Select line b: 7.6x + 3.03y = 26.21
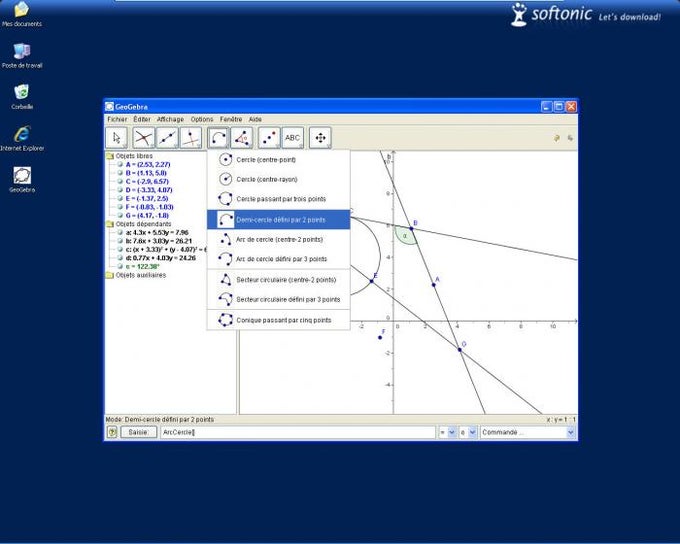Screen dimensions: 680x544 (x=159, y=241)
